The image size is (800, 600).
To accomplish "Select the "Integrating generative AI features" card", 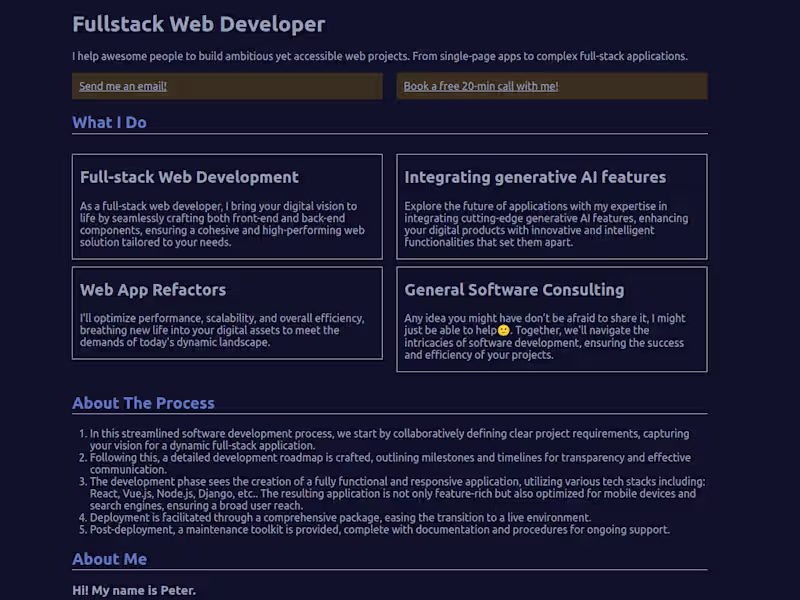I will tap(551, 207).
